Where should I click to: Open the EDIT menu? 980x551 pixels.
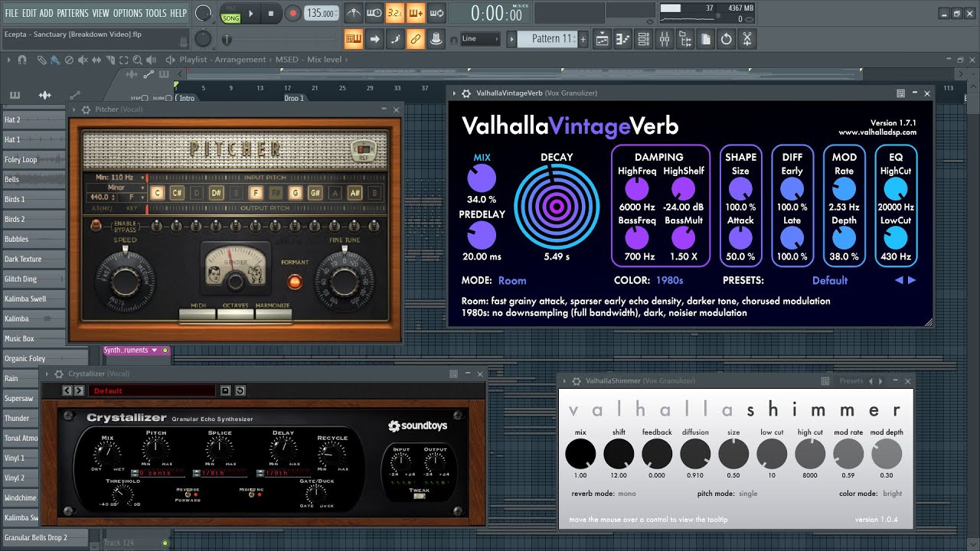pyautogui.click(x=30, y=13)
